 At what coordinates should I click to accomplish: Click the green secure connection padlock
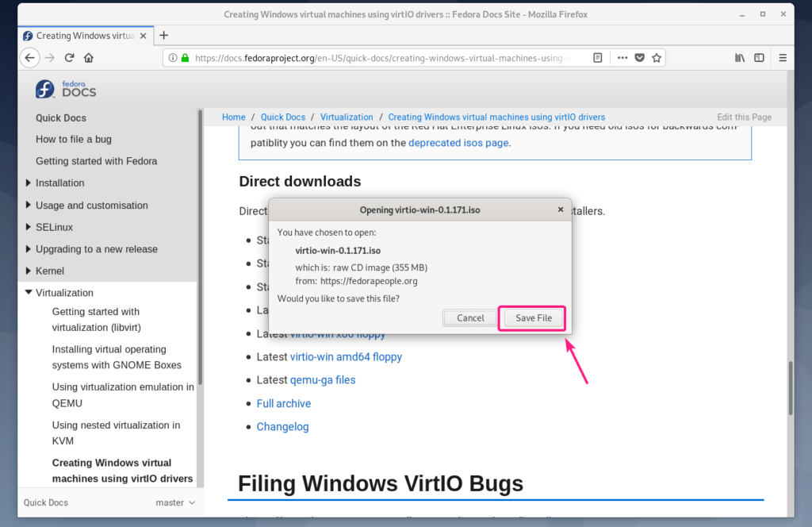pyautogui.click(x=185, y=57)
